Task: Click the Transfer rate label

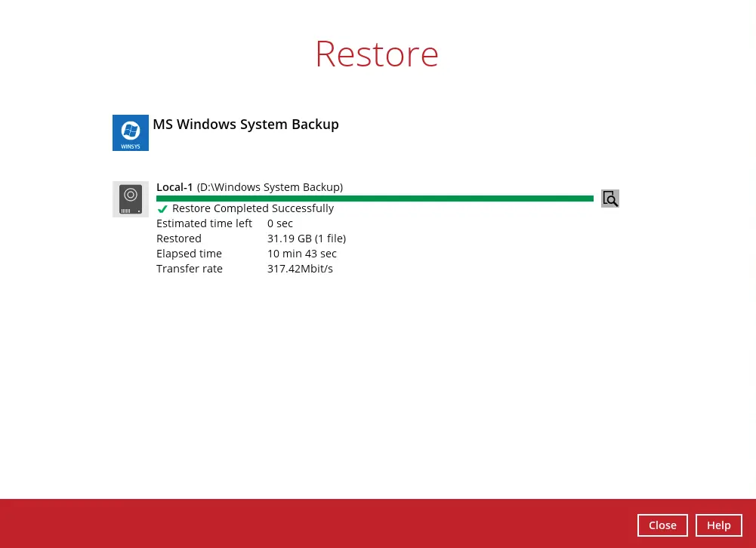Action: click(190, 269)
